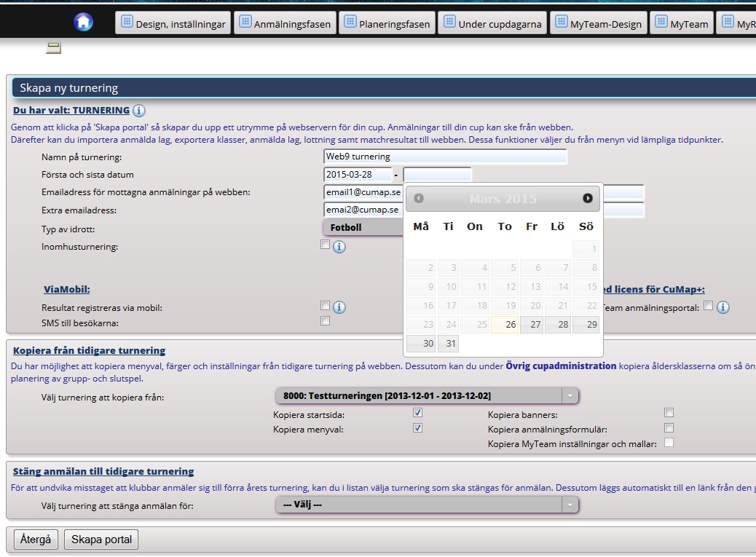Image resolution: width=756 pixels, height=557 pixels.
Task: Check Kopiera MyTeam inställningar och mallar
Action: tap(669, 443)
